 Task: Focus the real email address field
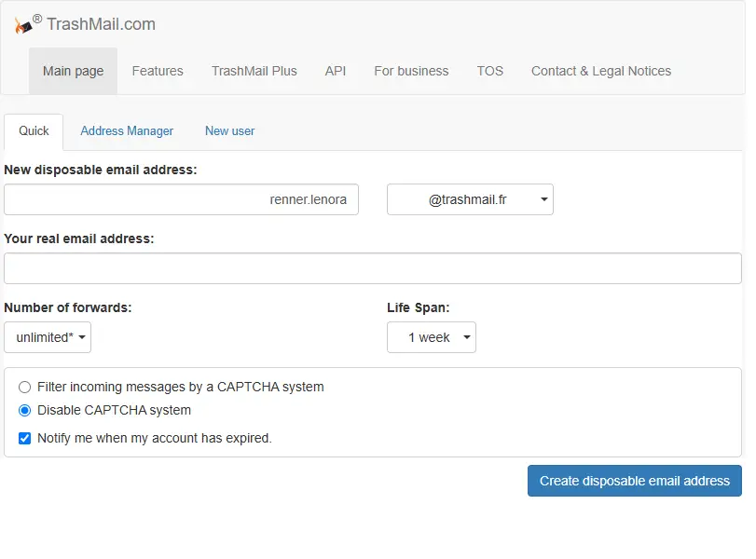point(373,268)
